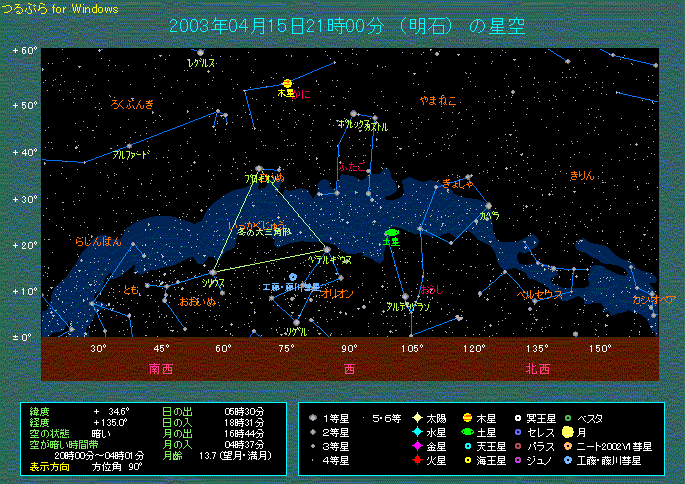Click the 北西 direction label

(x=537, y=369)
